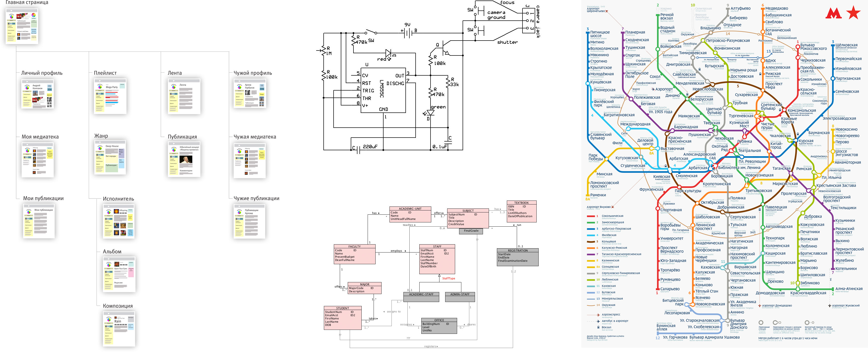868x352 pixels.
Task: Select the FACULTY entity box
Action: pyautogui.click(x=354, y=254)
